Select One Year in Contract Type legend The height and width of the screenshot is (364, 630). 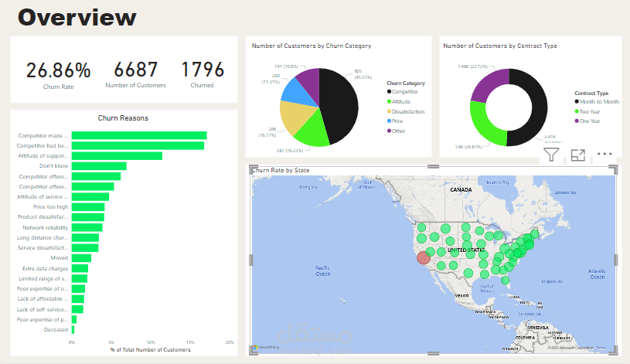point(587,121)
